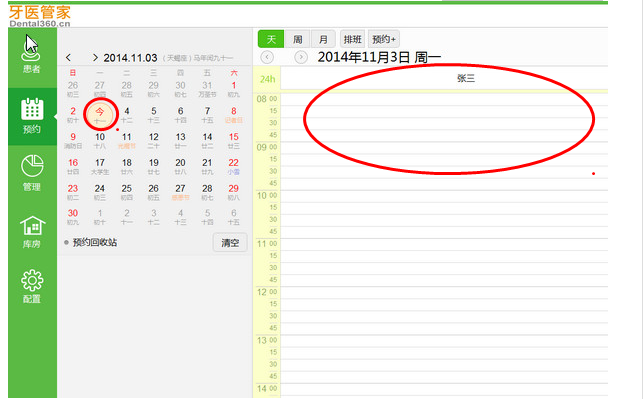Open the 排班 scheduling button

point(352,39)
